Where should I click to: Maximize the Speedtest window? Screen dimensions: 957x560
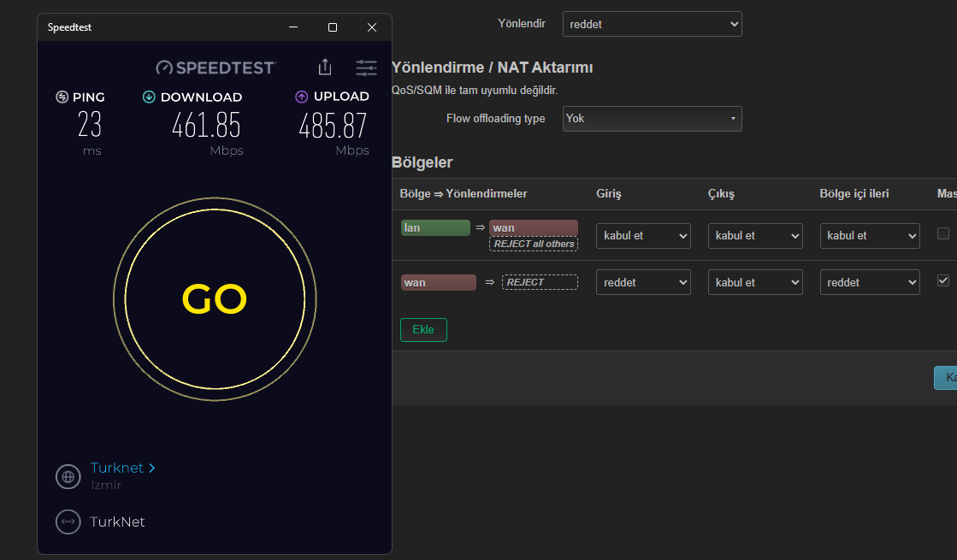pos(333,27)
